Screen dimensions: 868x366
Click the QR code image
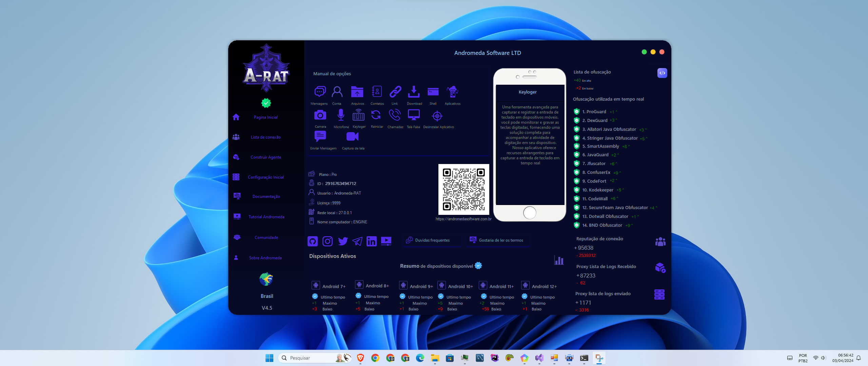(x=464, y=189)
